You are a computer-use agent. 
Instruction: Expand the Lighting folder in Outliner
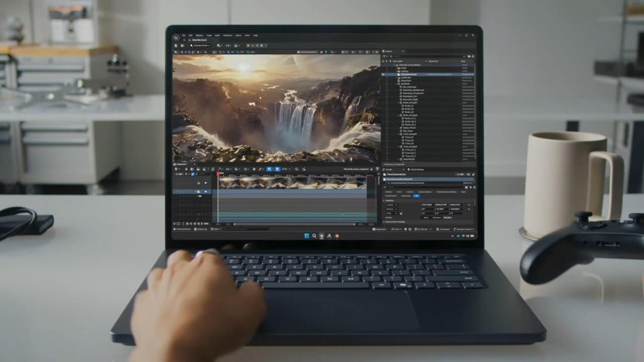[396, 71]
